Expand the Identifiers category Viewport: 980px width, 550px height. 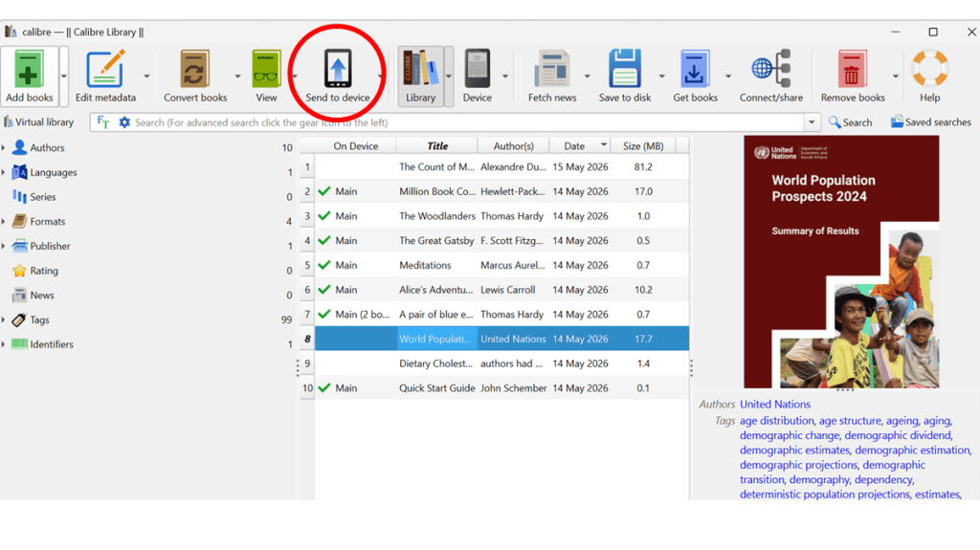(x=4, y=344)
